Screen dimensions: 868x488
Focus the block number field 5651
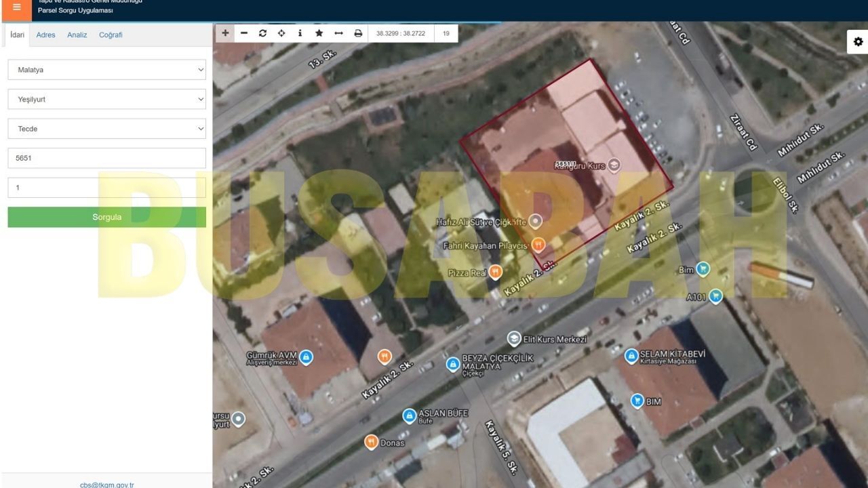click(106, 158)
